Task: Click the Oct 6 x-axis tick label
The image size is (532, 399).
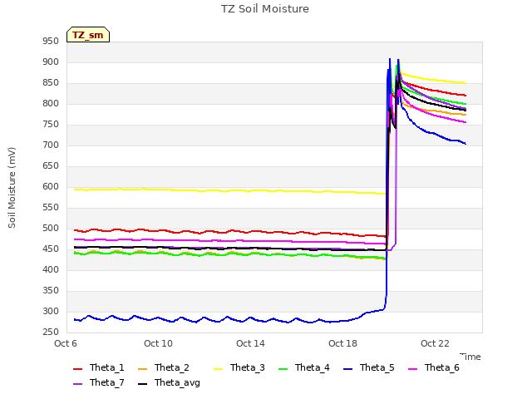Action: (x=66, y=343)
